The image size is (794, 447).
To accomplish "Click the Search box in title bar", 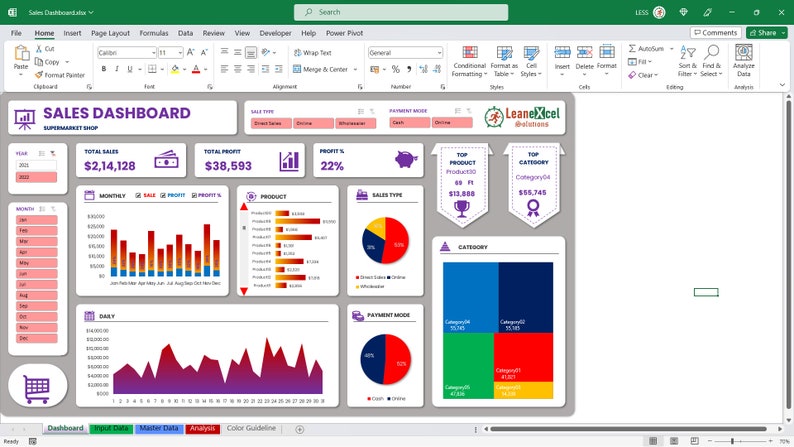I will pos(401,12).
